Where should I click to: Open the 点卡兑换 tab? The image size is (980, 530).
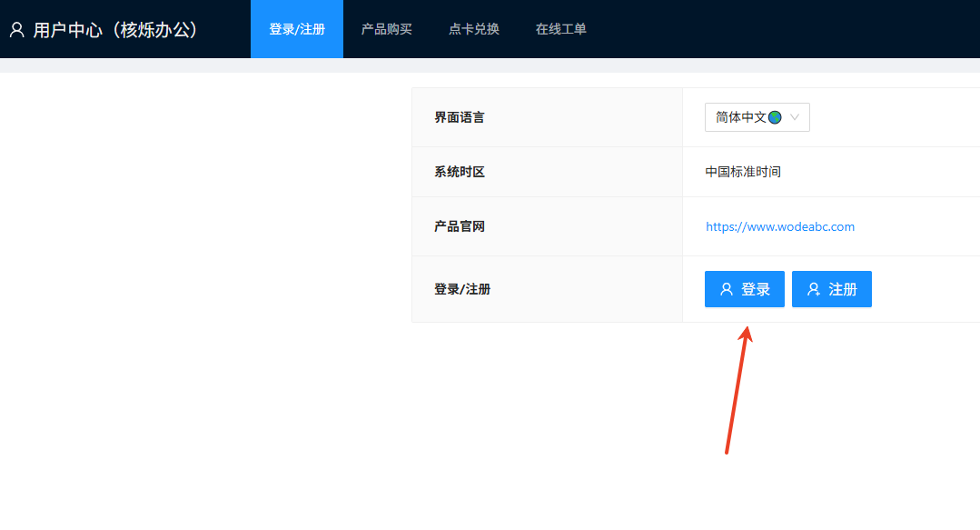click(474, 29)
